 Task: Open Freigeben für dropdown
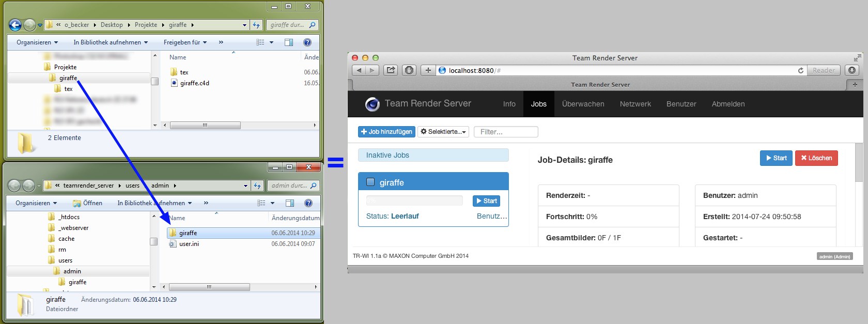point(185,42)
